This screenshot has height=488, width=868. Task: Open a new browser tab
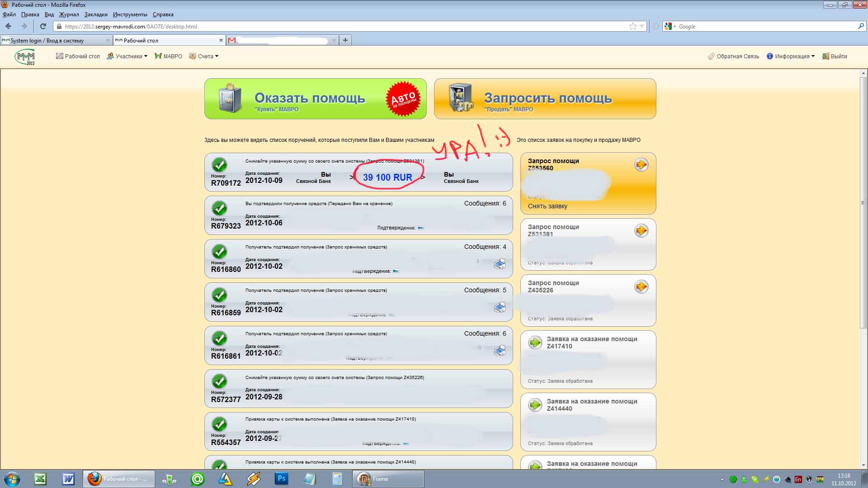pos(345,40)
